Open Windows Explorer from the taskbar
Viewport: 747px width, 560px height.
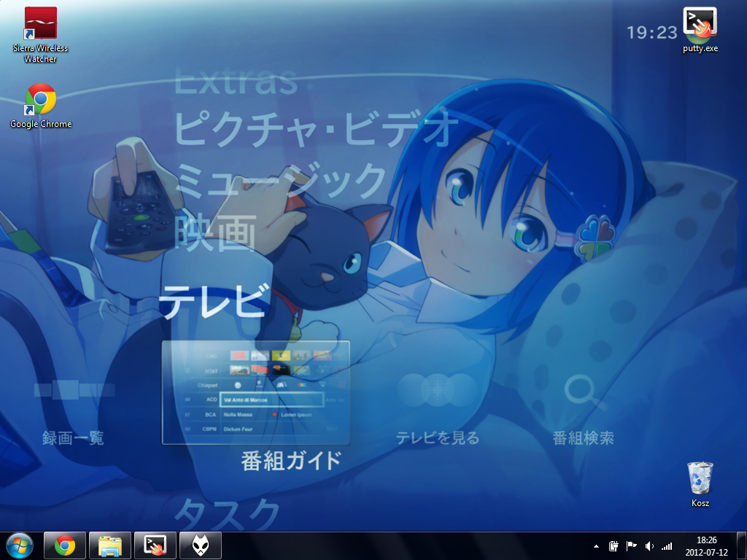110,545
